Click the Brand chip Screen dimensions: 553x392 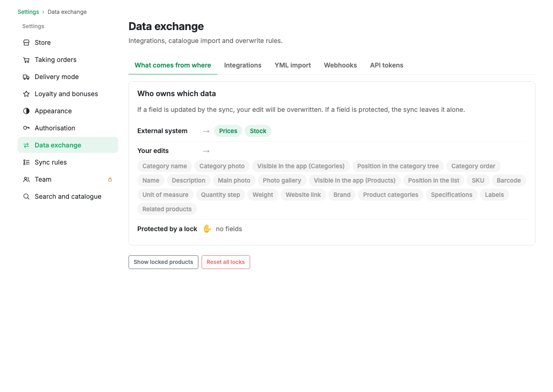click(342, 195)
